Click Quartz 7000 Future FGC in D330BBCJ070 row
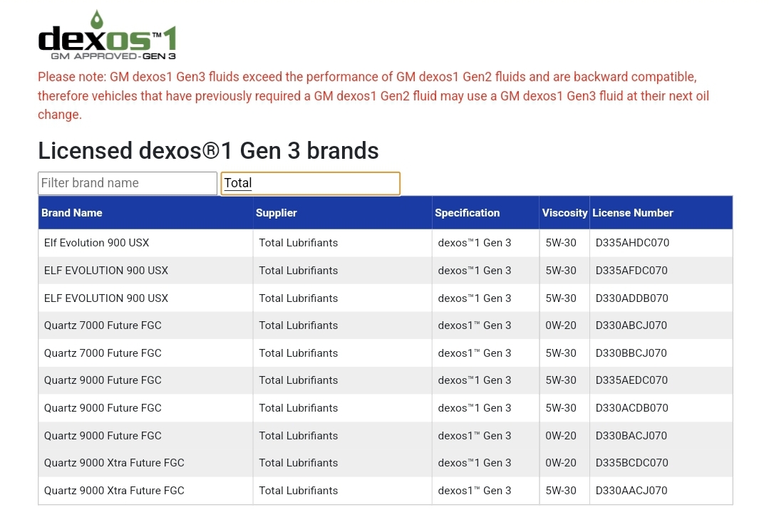This screenshot has width=769, height=532. click(103, 353)
